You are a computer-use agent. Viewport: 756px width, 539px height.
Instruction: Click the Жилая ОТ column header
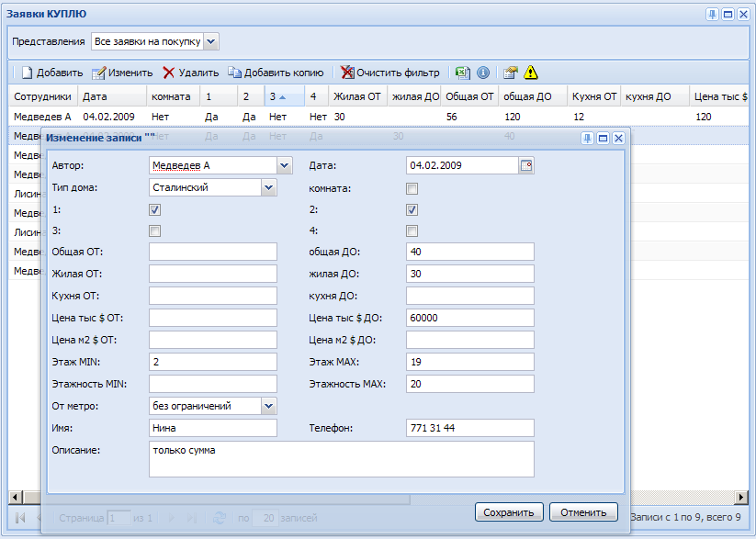click(357, 96)
